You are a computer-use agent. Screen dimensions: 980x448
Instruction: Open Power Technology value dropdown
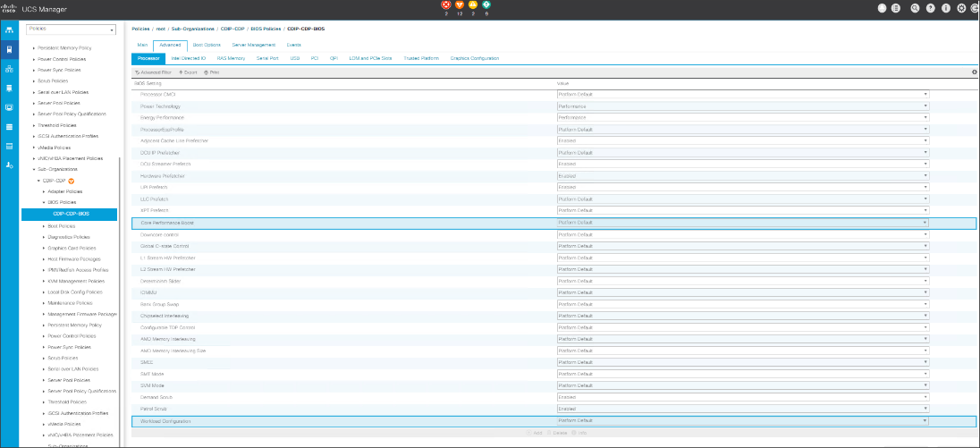(x=742, y=106)
